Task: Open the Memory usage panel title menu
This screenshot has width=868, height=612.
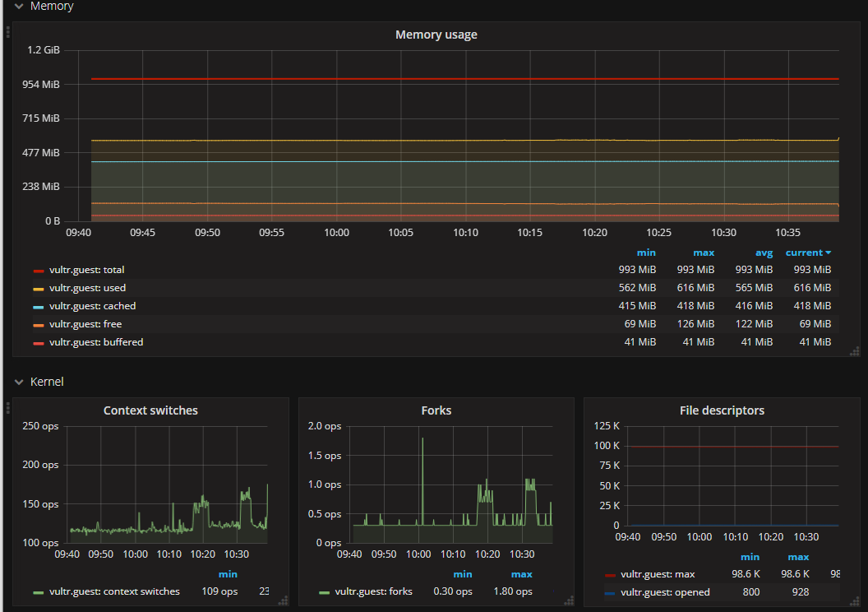Action: pos(436,35)
